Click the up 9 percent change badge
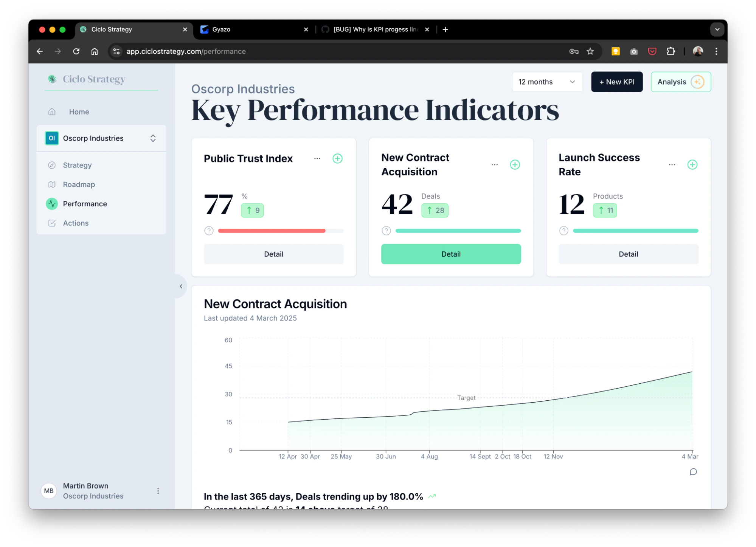756x547 pixels. [252, 211]
